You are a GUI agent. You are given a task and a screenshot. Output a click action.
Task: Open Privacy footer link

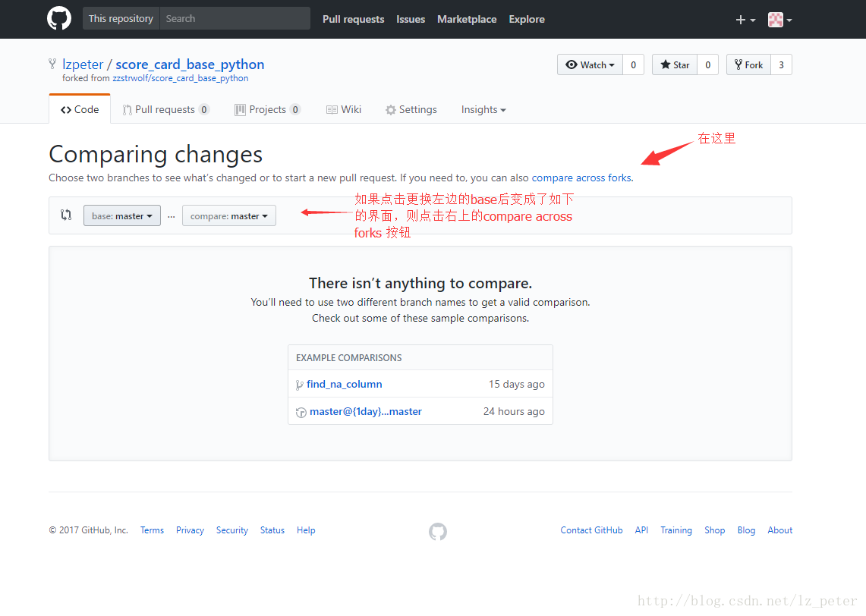point(190,530)
